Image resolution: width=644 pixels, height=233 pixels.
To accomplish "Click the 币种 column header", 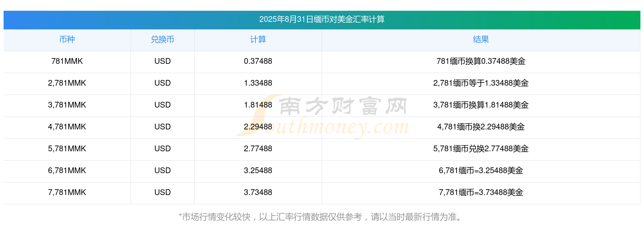I will pos(67,39).
